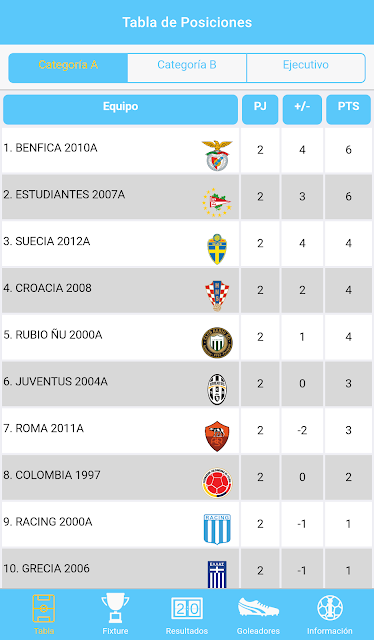
Task: Tap the Racing striped shield crest
Action: (217, 529)
